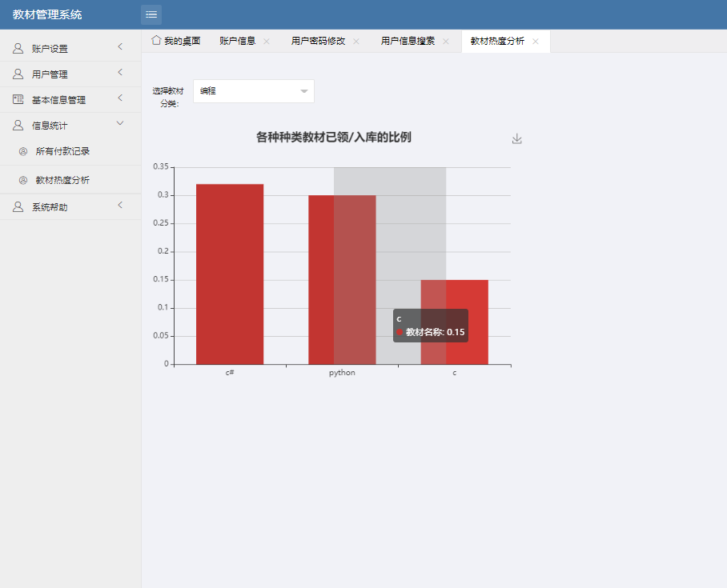The height and width of the screenshot is (588, 727).
Task: Toggle the sidebar with the hamburger icon
Action: click(151, 15)
